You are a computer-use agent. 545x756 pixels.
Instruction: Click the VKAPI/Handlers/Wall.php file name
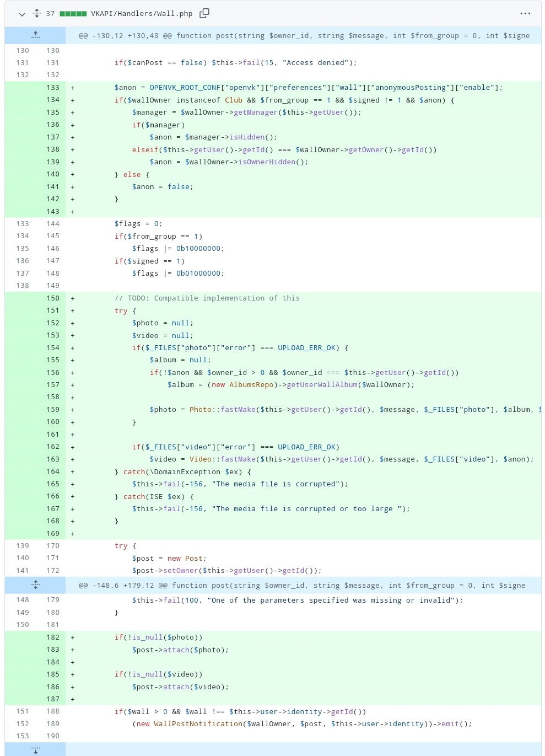point(142,14)
